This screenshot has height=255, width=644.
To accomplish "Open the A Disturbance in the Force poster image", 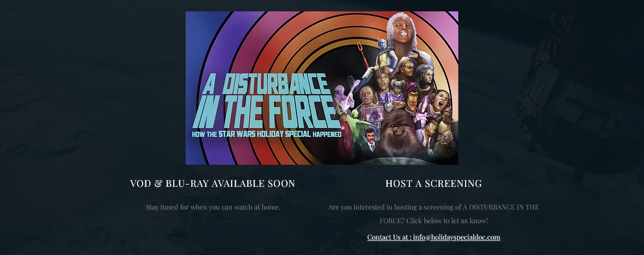I will tap(322, 88).
